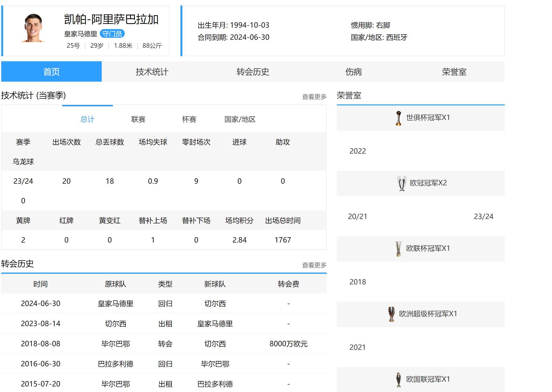Viewport: 552px width, 392px height.
Task: Click the 惯用脚: 右脚 line
Action: [371, 25]
